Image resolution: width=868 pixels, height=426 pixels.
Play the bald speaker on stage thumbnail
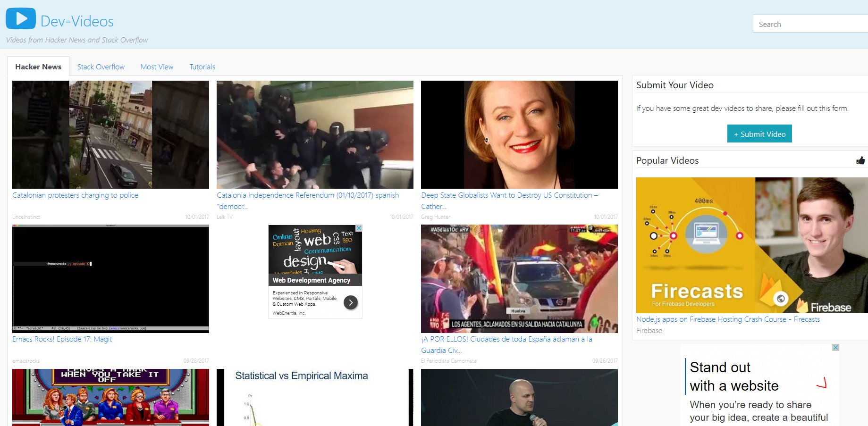[519, 397]
